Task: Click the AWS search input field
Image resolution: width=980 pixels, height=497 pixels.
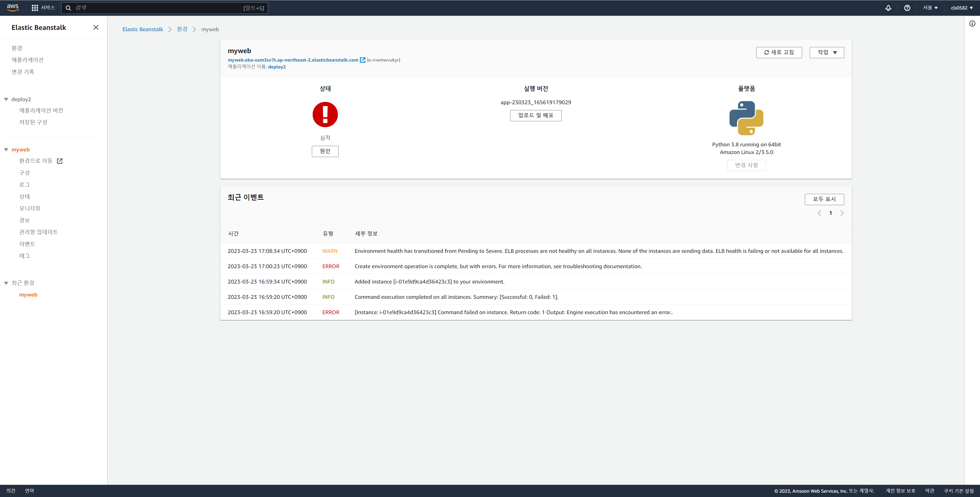Action: pyautogui.click(x=164, y=8)
